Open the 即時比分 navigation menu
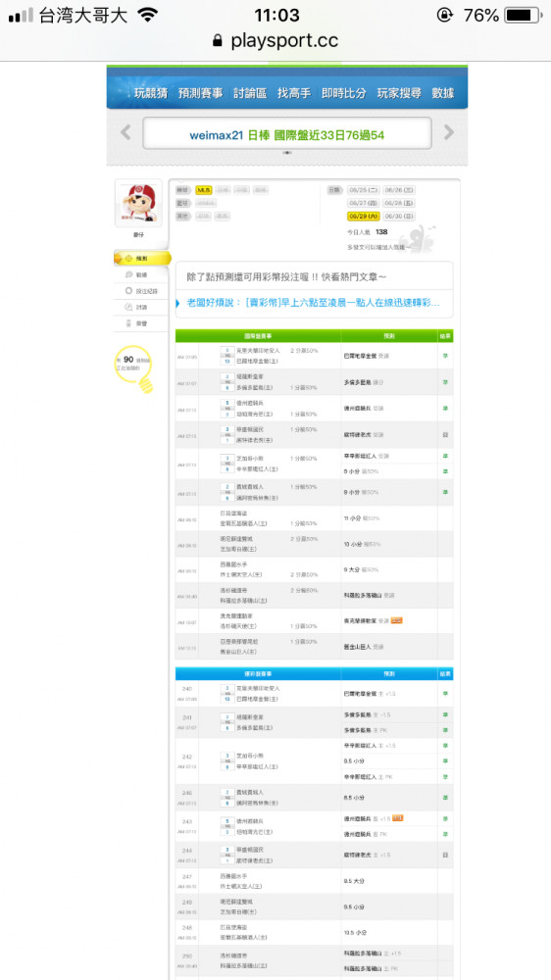This screenshot has width=551, height=980. coord(344,93)
